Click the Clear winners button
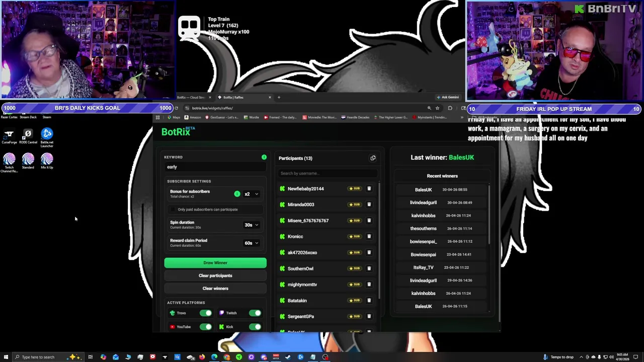Viewport: 644px width, 362px height. 215,289
